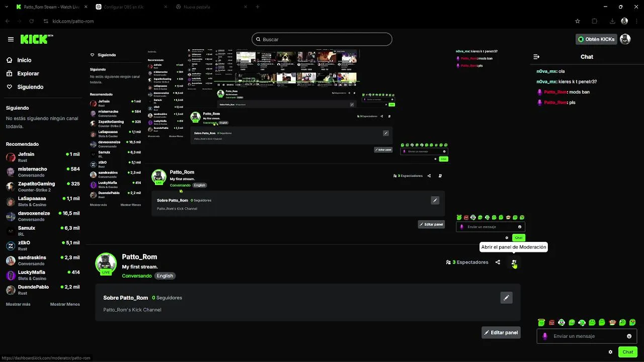Open recommended channel Samulx

tap(43, 231)
